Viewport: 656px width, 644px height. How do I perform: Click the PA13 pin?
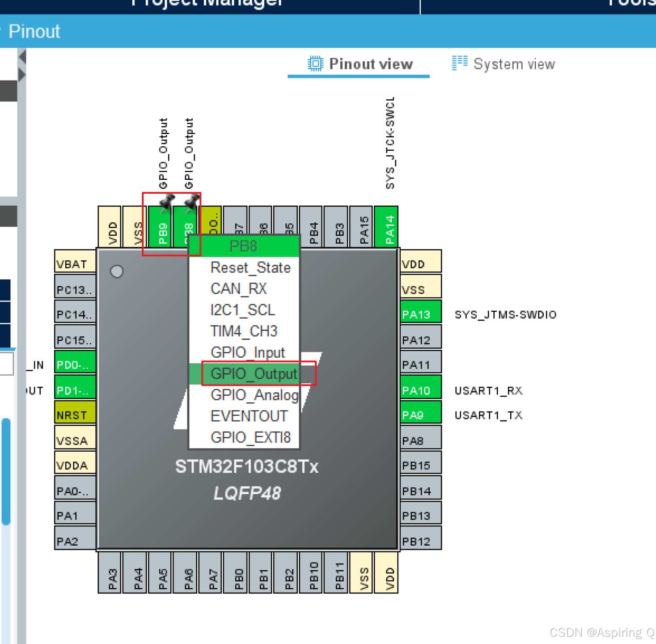pos(421,311)
